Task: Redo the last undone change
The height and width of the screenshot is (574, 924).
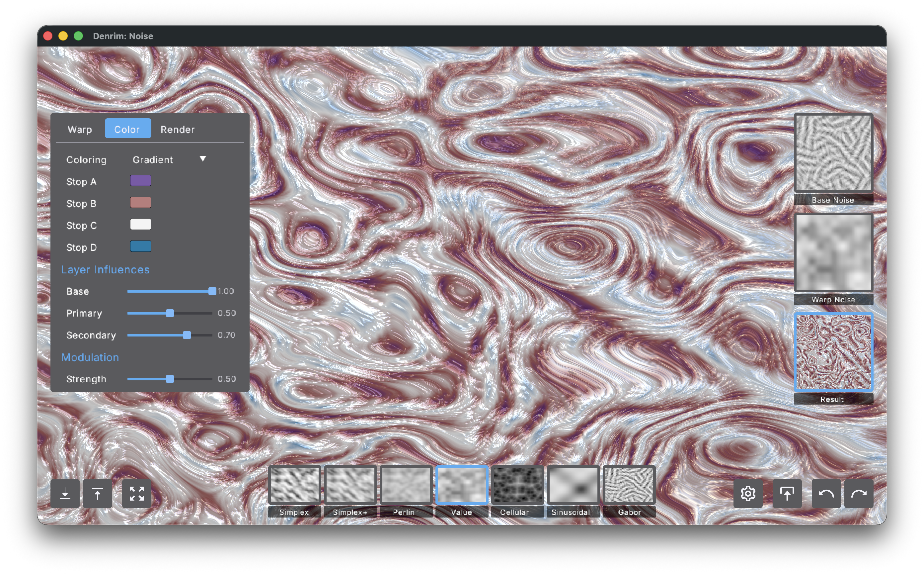Action: pos(860,493)
